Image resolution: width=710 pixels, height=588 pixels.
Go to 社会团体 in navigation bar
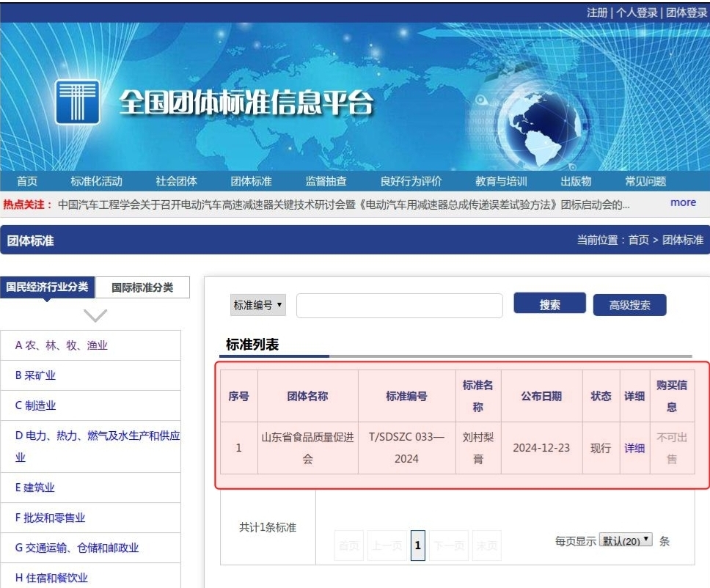pyautogui.click(x=177, y=182)
